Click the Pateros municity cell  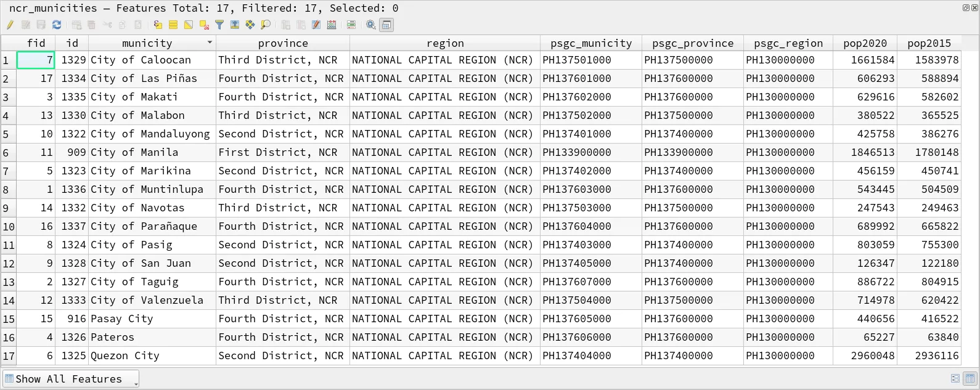tap(152, 337)
